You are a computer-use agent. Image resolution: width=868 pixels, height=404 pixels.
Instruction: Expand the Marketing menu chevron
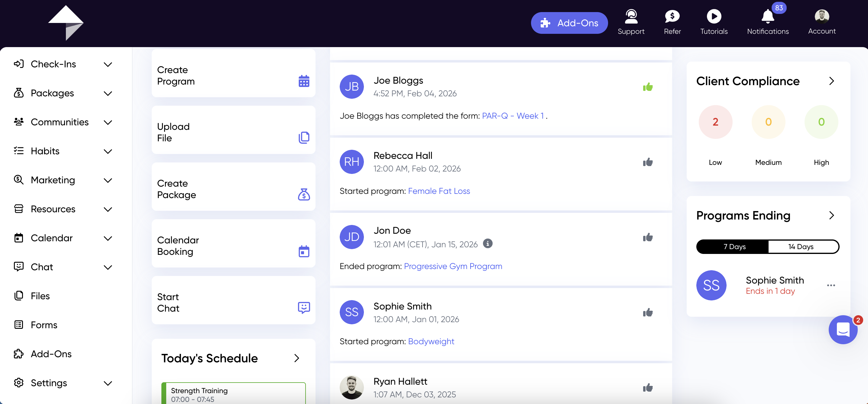108,181
